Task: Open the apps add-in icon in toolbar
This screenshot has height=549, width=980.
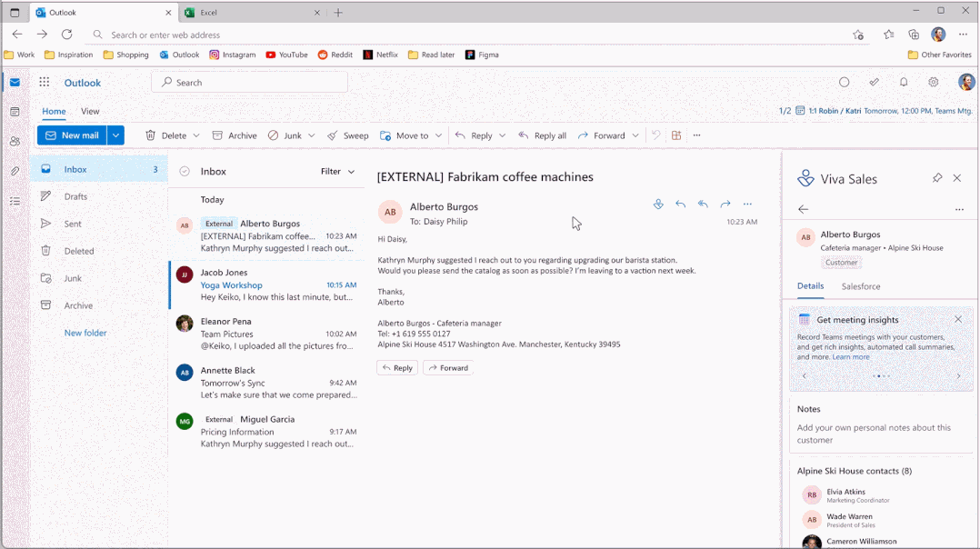Action: pyautogui.click(x=676, y=135)
